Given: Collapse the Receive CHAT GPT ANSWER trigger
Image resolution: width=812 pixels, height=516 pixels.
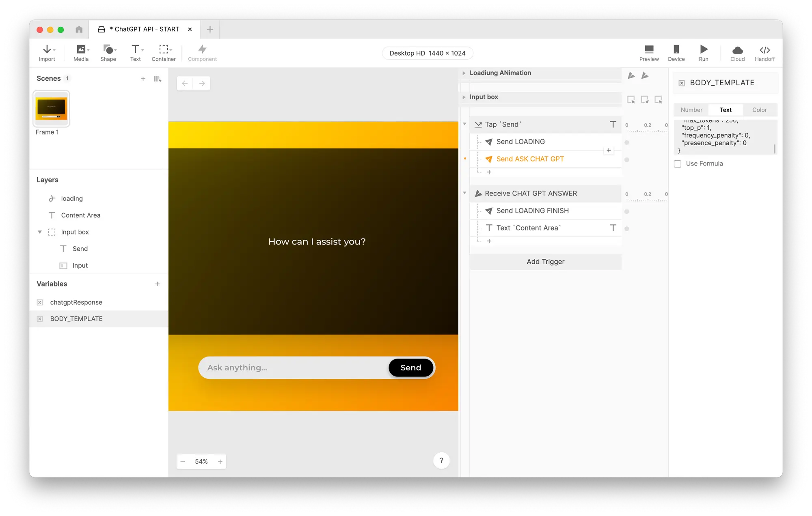Looking at the screenshot, I should (x=464, y=193).
